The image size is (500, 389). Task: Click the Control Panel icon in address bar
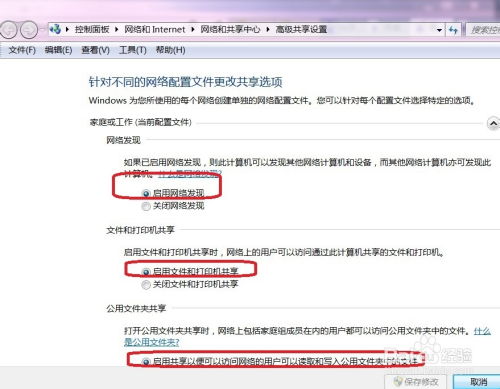pos(55,29)
